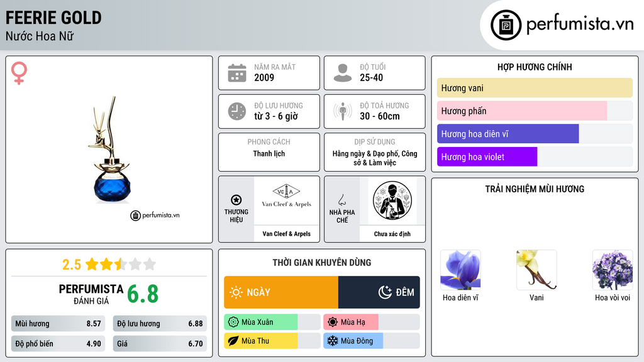Click the Thanh lịch style value

(269, 153)
